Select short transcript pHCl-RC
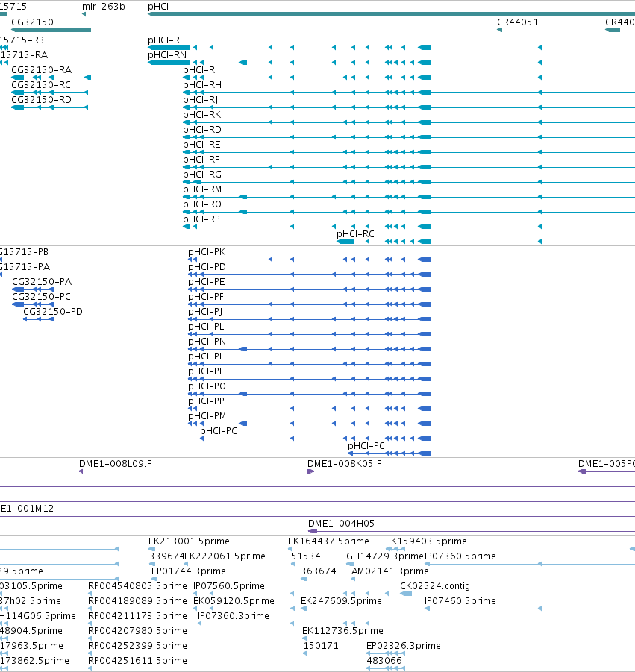The height and width of the screenshot is (672, 635). pyautogui.click(x=355, y=234)
